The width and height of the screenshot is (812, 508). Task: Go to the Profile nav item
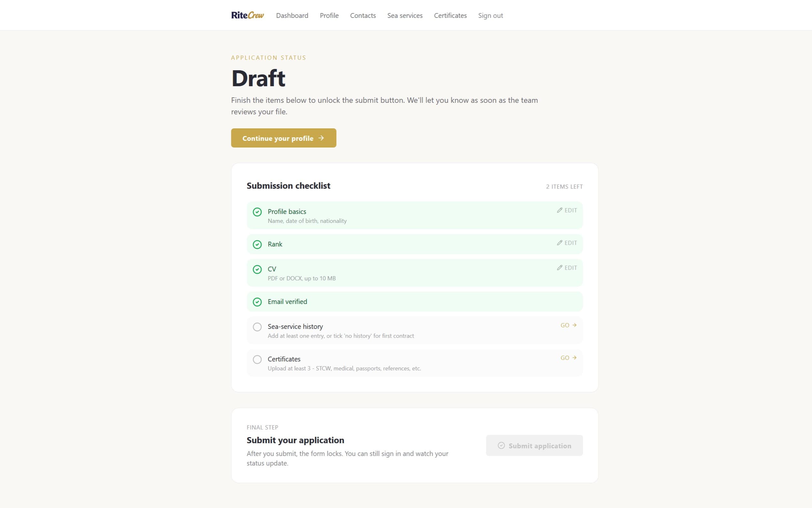[329, 15]
